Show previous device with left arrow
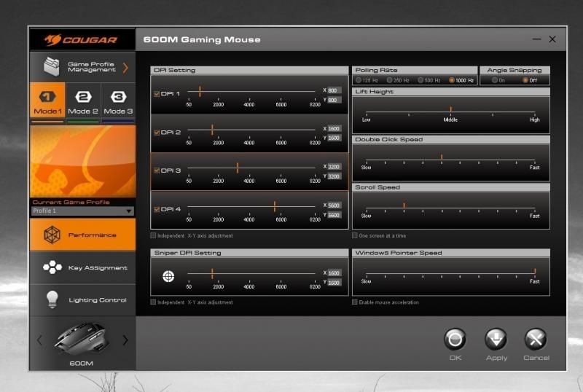Image resolution: width=583 pixels, height=392 pixels. 39,340
